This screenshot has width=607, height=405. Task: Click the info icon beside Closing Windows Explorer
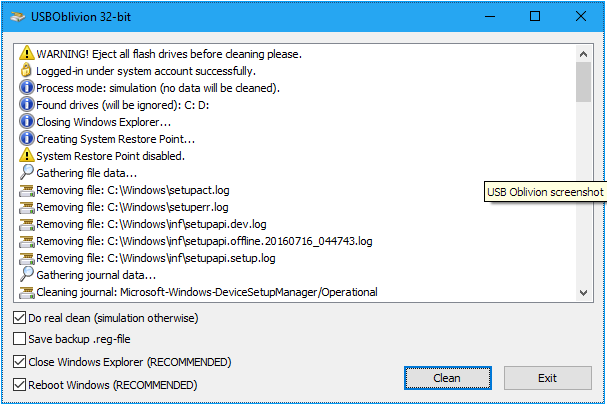tap(27, 122)
